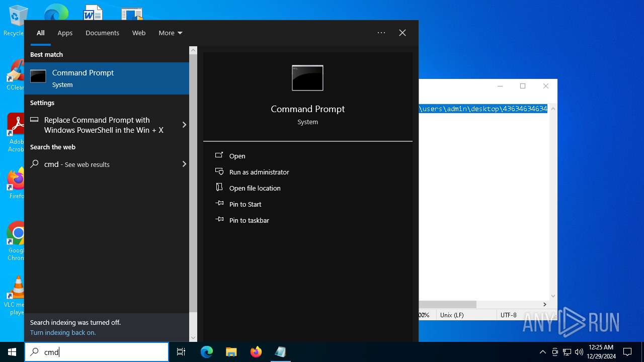
Task: Choose Pin to Start
Action: tap(246, 204)
